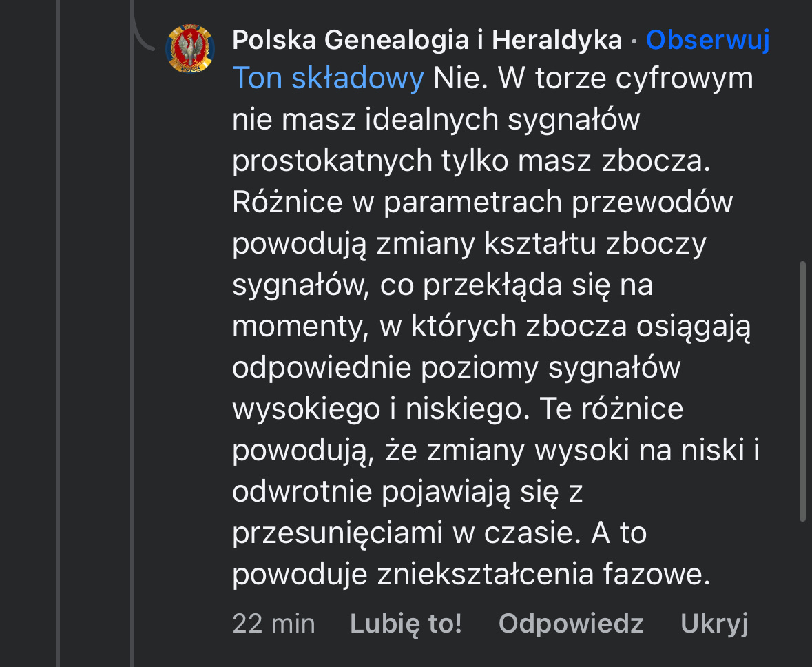Open the Polska Genealogia i Heraldyka profile name
Image resolution: width=812 pixels, height=667 pixels.
tap(427, 41)
